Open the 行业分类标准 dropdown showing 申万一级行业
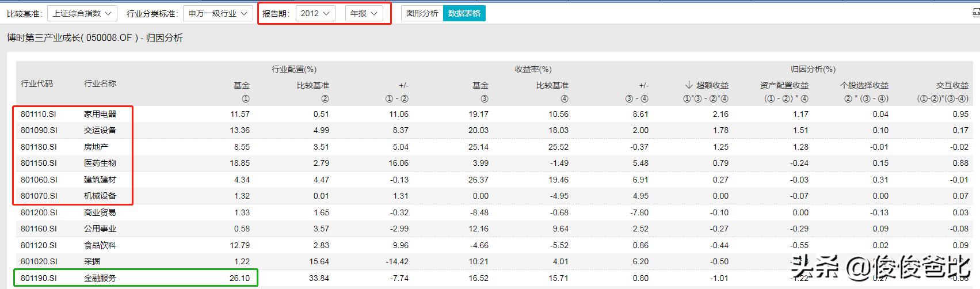 tap(218, 13)
